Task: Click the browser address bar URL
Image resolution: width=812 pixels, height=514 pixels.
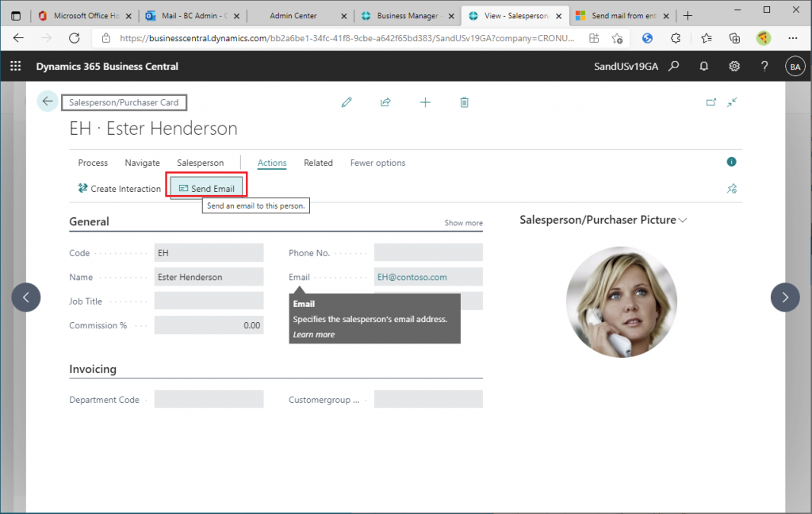Action: pyautogui.click(x=347, y=38)
